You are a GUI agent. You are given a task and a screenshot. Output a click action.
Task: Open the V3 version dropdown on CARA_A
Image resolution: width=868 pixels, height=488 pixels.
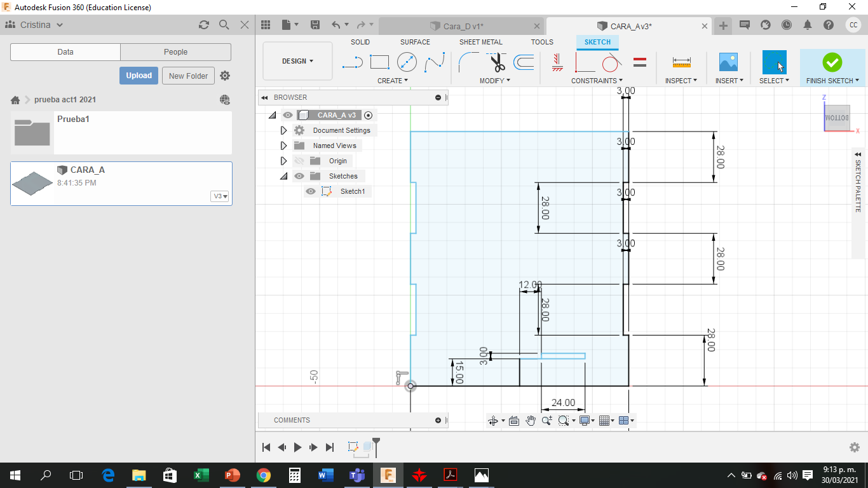pyautogui.click(x=220, y=196)
